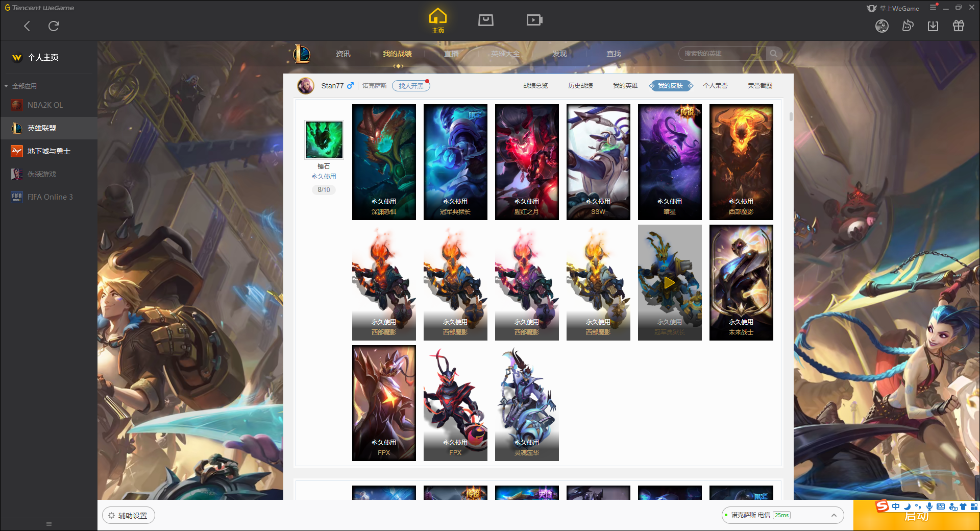Switch to the 发现 tab
The height and width of the screenshot is (531, 980).
pyautogui.click(x=559, y=54)
